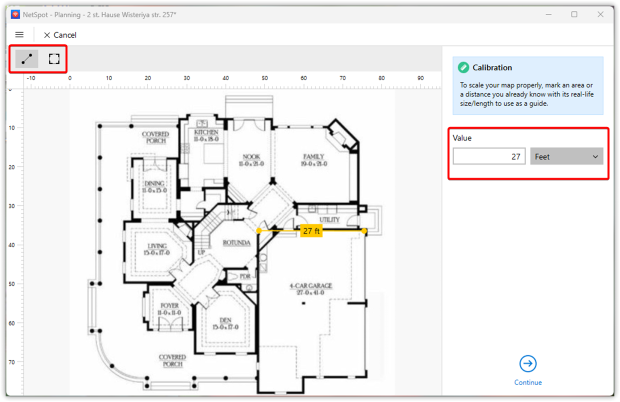The image size is (620, 402).
Task: Click the 27 ft measurement label
Action: click(312, 231)
